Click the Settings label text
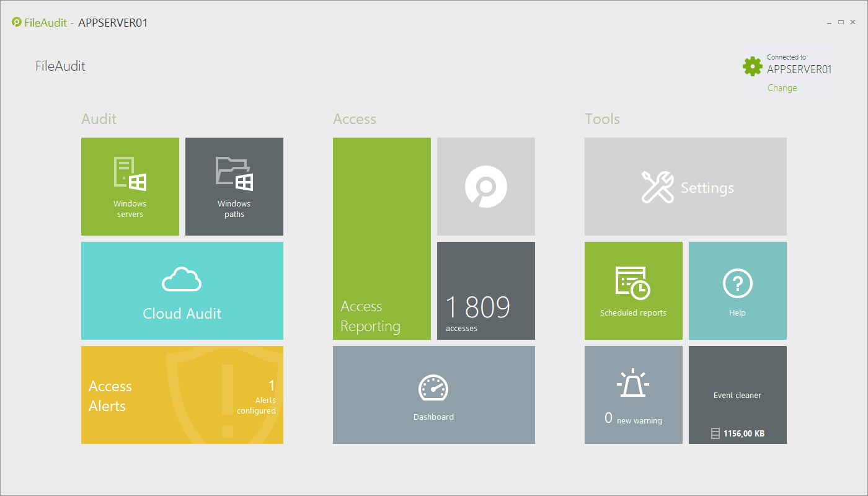Screen dimensions: 868x496 point(707,188)
